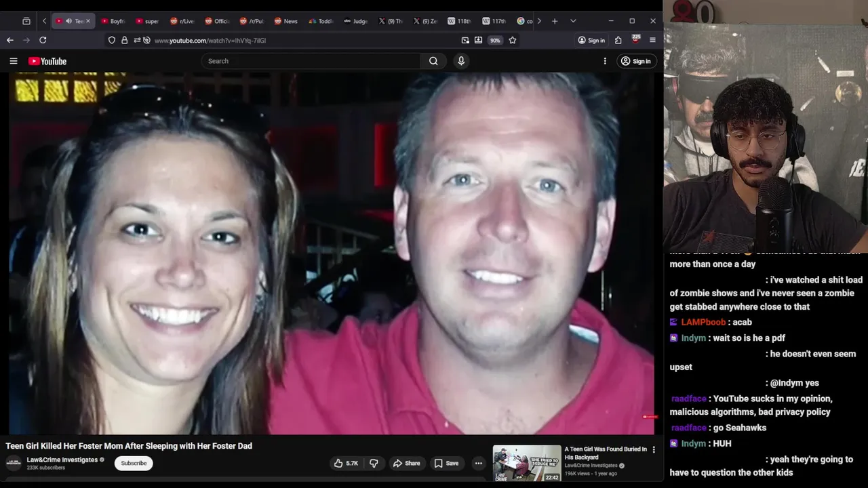This screenshot has height=488, width=868.
Task: Mute the playing YouTube tab speaker icon
Action: pyautogui.click(x=68, y=21)
